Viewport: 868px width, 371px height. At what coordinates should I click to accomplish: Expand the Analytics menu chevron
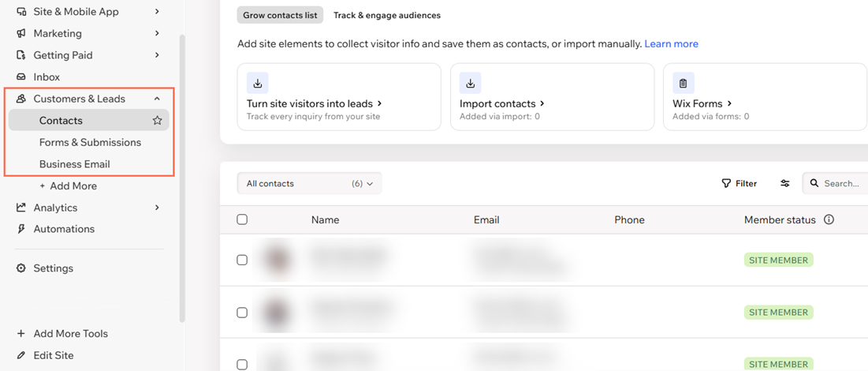click(157, 208)
